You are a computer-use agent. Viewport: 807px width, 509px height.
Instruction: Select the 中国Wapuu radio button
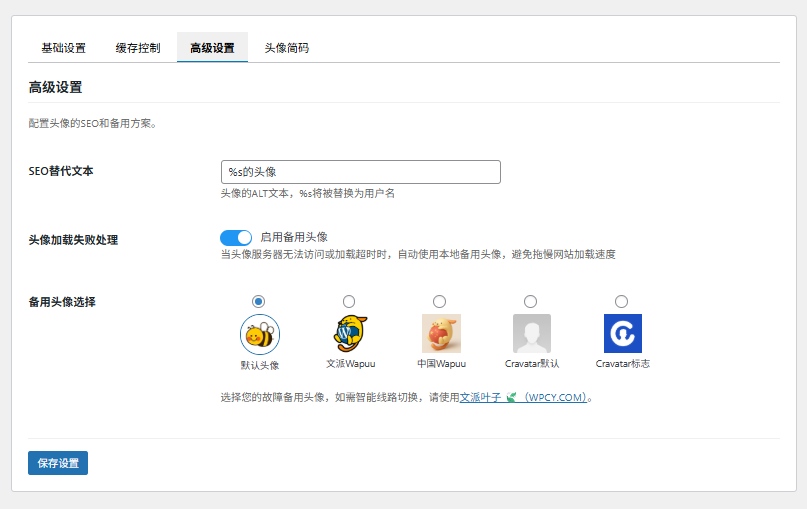(440, 301)
